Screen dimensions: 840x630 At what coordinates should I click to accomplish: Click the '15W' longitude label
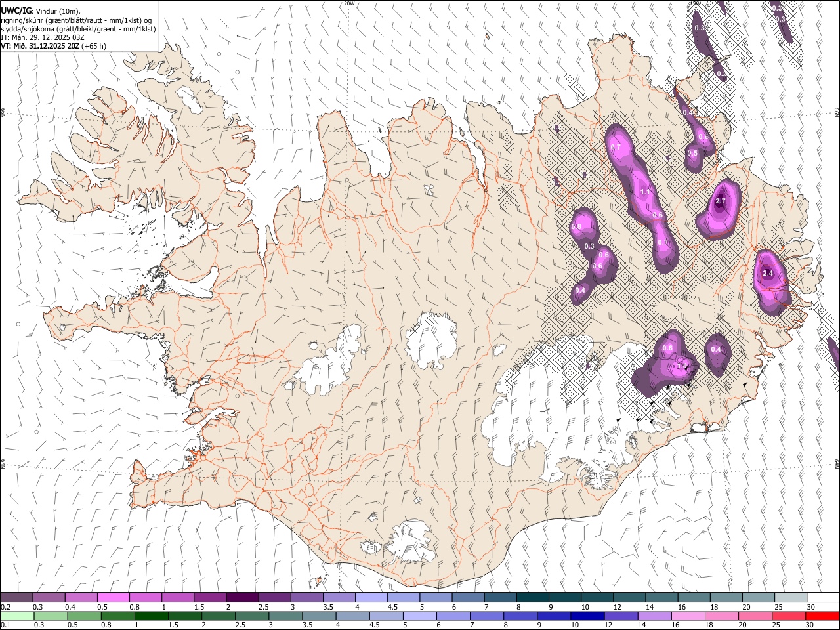[x=696, y=3]
